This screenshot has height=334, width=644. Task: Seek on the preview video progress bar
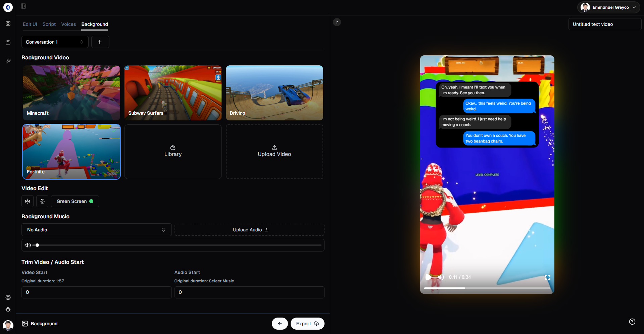[487, 288]
